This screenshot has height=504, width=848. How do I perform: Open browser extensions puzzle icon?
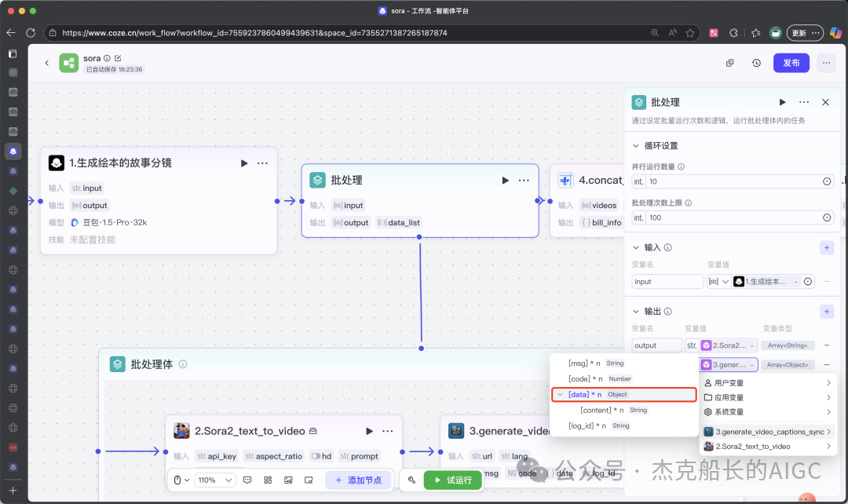[x=733, y=33]
